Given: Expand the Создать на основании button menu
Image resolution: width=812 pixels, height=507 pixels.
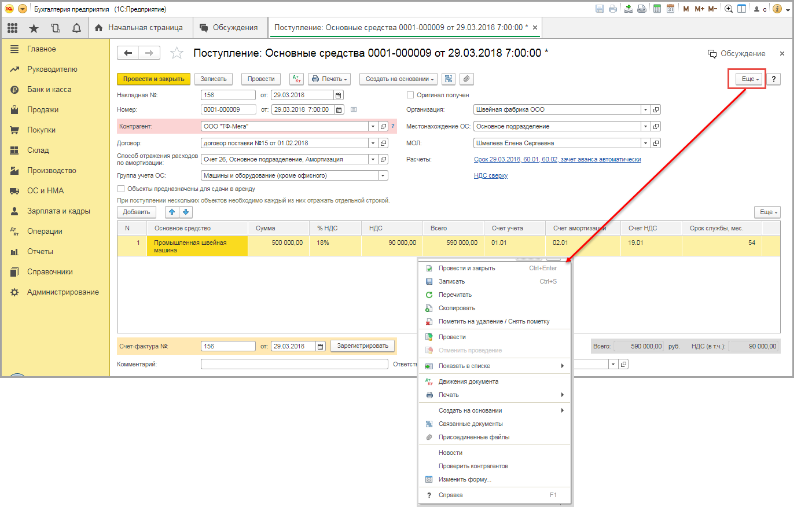Looking at the screenshot, I should (399, 79).
